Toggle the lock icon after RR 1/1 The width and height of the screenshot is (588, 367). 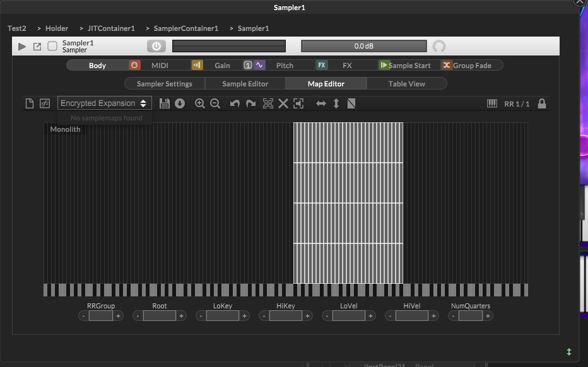[542, 103]
